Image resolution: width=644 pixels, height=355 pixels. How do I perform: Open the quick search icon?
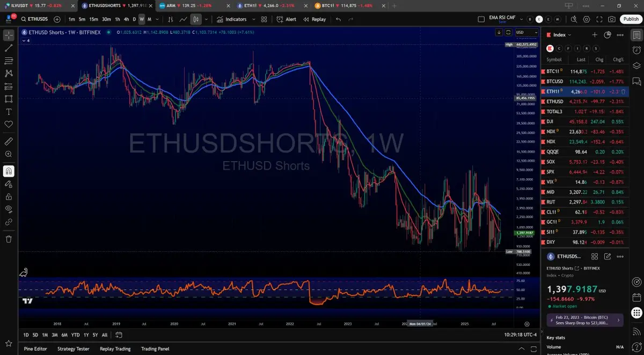pyautogui.click(x=574, y=19)
